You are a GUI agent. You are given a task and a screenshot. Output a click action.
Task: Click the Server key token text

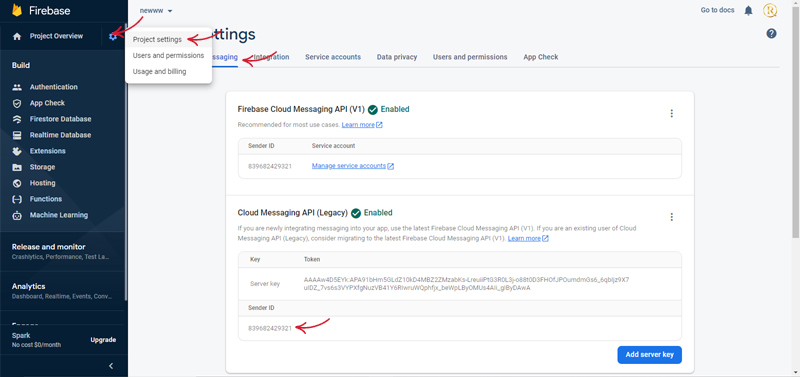[466, 284]
